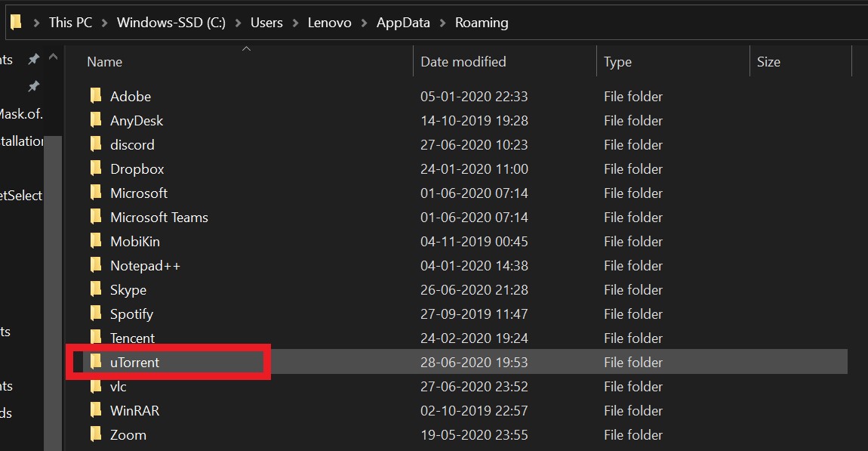The width and height of the screenshot is (868, 451).
Task: Click the folder icon in the address bar
Action: [16, 22]
